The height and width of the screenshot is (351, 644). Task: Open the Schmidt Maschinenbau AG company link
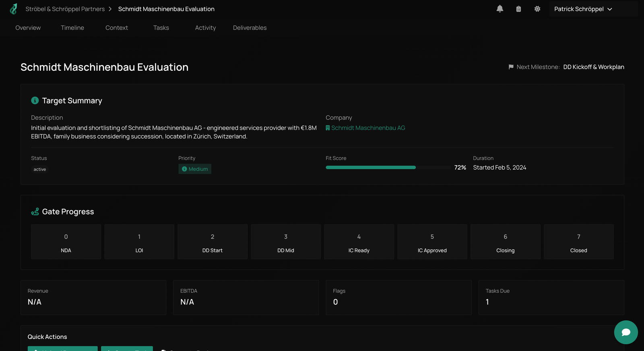coord(368,128)
